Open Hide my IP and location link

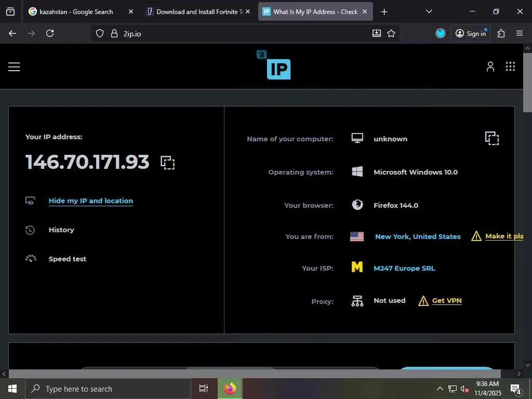click(x=90, y=201)
